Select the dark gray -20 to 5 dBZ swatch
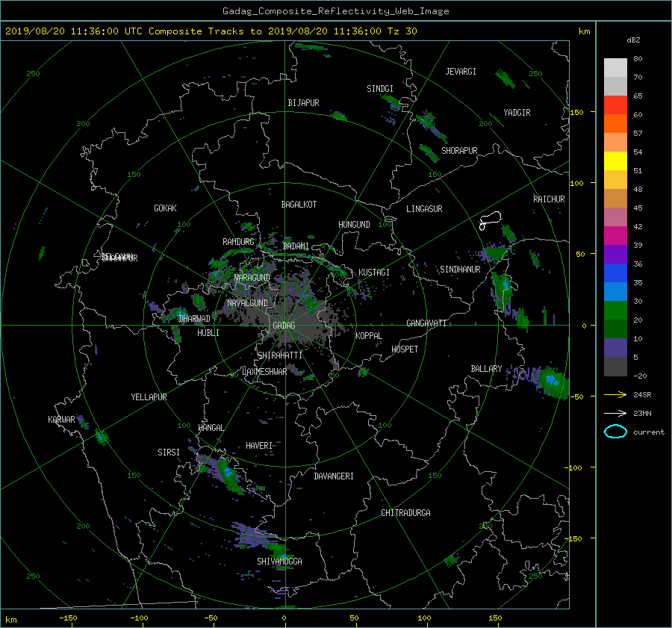Screen dimensions: 672x628 coord(615,367)
